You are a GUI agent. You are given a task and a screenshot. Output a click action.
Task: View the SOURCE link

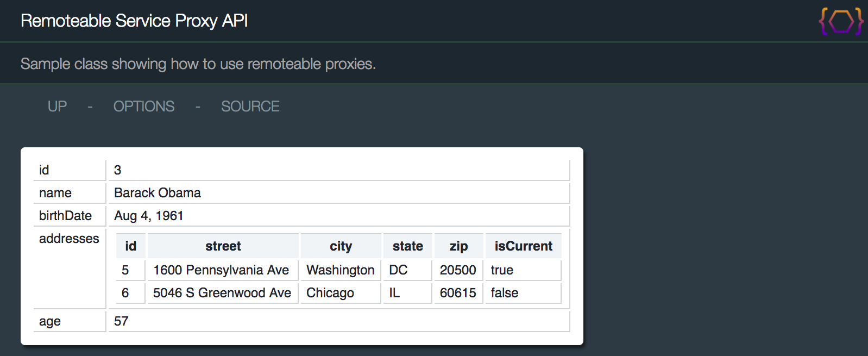tap(250, 107)
